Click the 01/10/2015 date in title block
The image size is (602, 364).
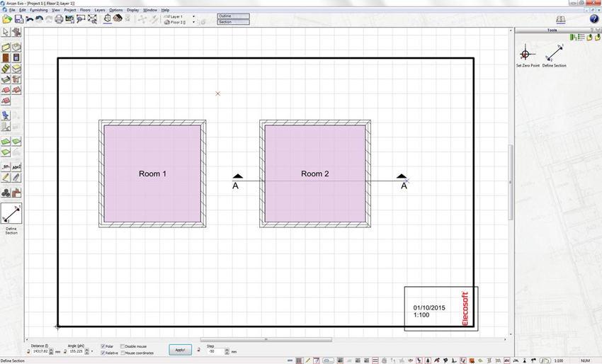(x=429, y=307)
